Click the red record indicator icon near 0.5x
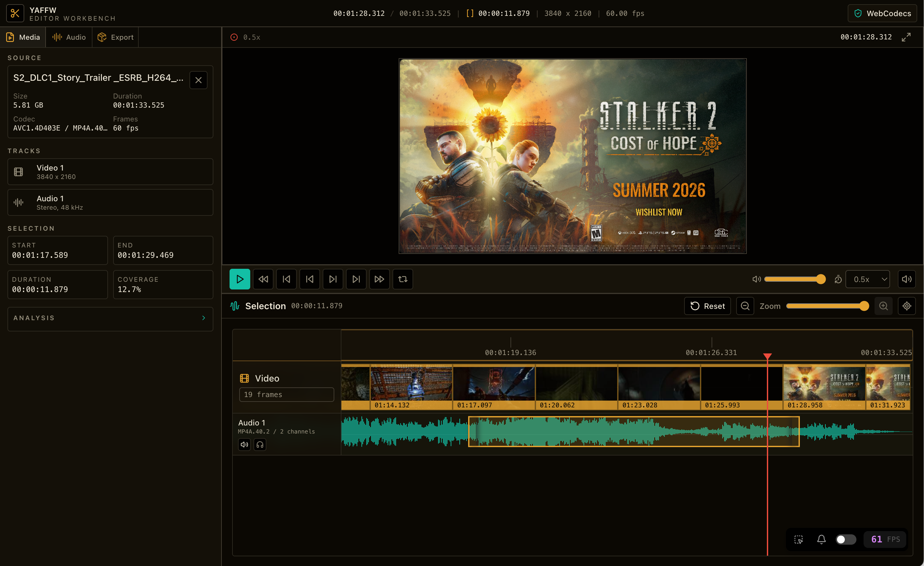The image size is (924, 566). pos(234,37)
